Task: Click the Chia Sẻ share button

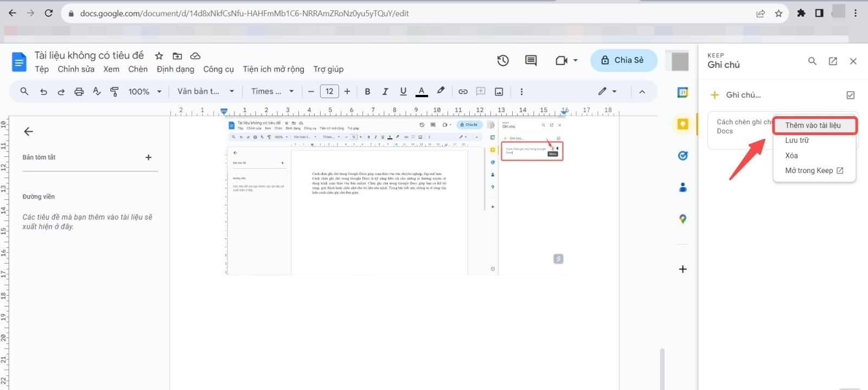Action: pos(623,60)
